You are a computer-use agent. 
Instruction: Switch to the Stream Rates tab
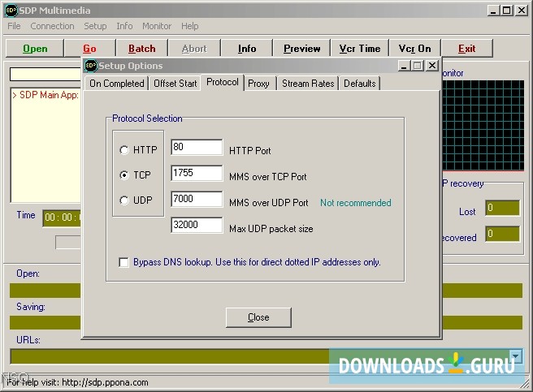(x=308, y=84)
